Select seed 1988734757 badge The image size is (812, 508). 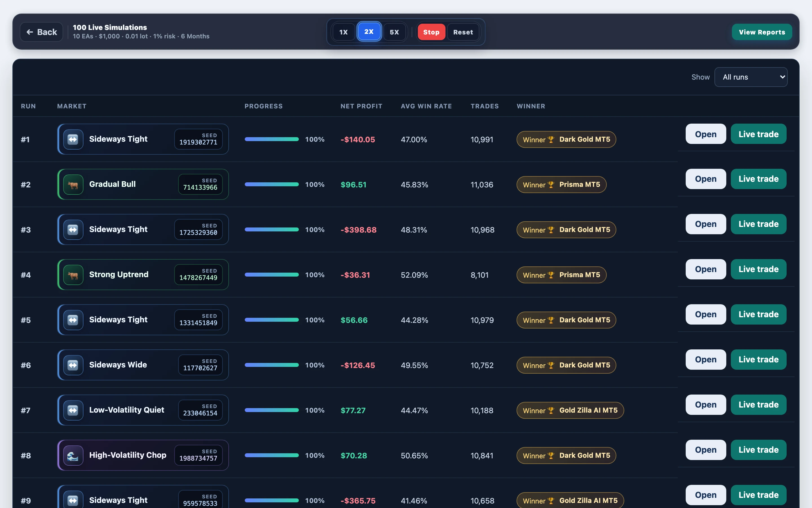[198, 455]
